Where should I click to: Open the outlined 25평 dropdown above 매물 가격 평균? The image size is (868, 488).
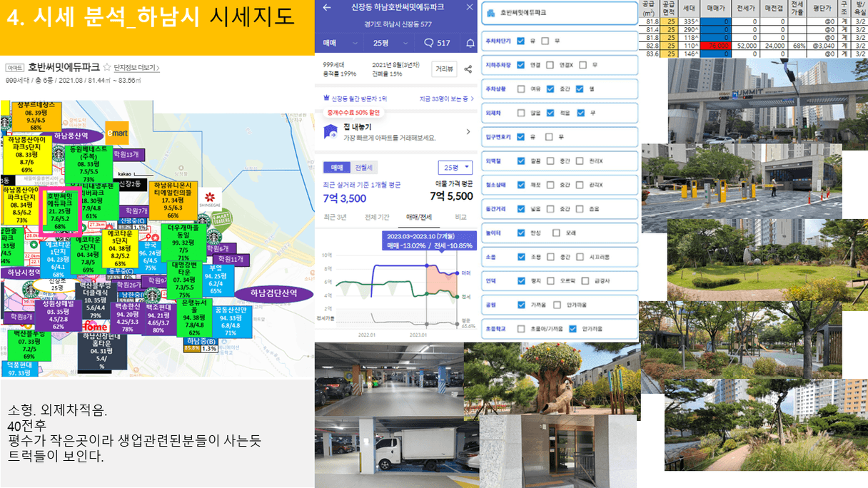click(x=455, y=168)
